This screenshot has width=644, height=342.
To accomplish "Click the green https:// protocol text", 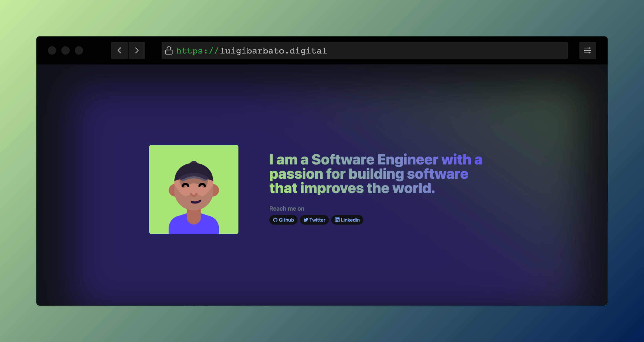I will 197,51.
